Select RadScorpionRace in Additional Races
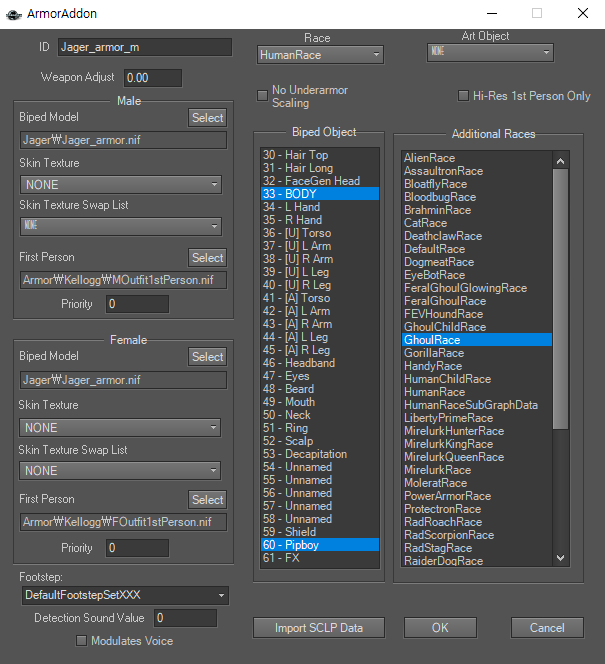This screenshot has height=664, width=605. [x=477, y=535]
